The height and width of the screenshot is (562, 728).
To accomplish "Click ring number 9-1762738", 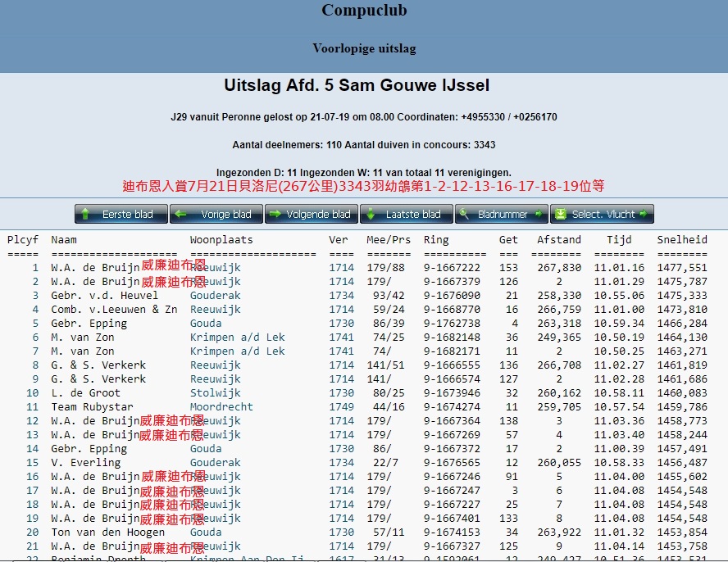I will tap(452, 324).
